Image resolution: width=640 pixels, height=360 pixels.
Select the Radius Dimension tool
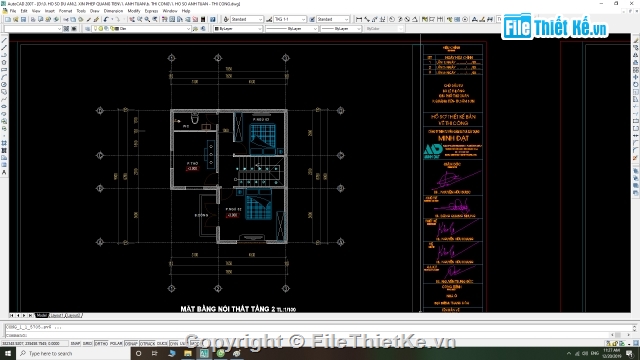pos(392,19)
